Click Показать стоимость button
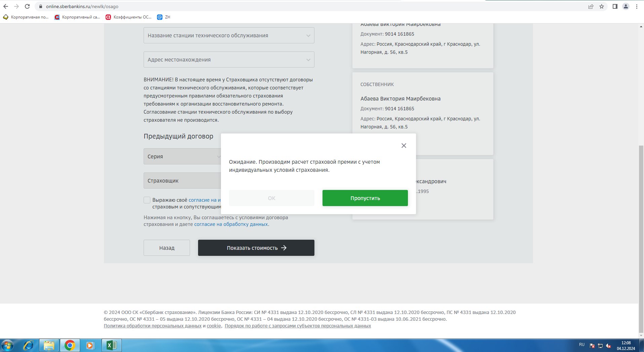The image size is (644, 352). 256,248
